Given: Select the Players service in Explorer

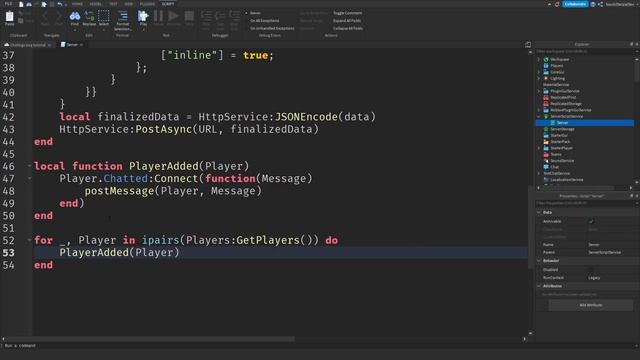Looking at the screenshot, I should [x=556, y=66].
